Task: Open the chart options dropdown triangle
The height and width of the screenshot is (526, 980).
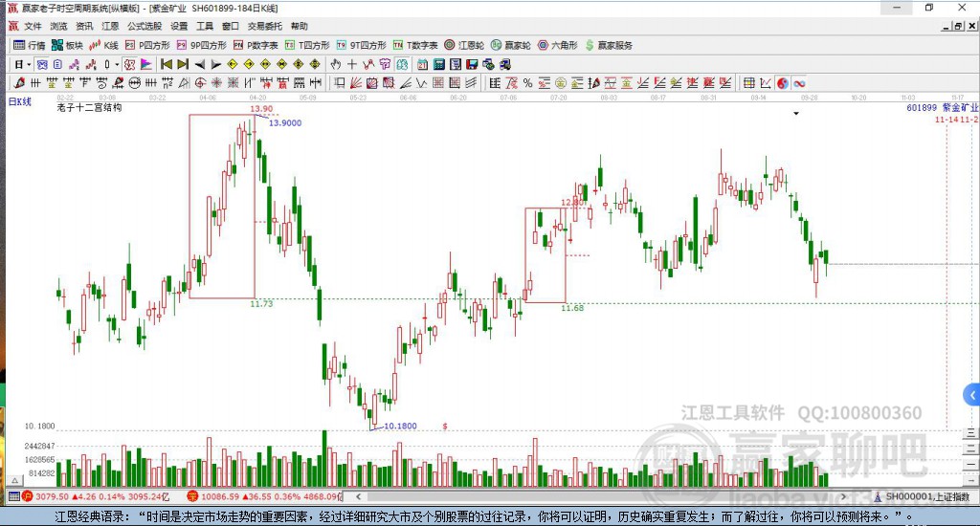Action: (x=795, y=113)
